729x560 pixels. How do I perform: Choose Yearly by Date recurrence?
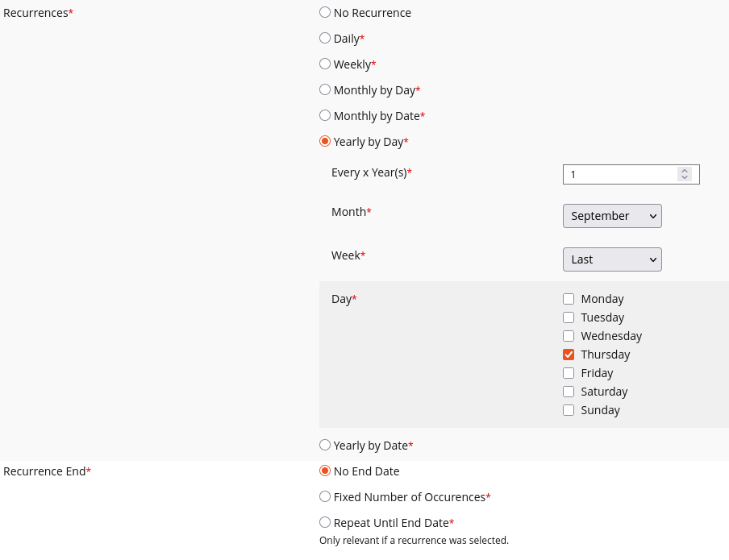point(325,445)
